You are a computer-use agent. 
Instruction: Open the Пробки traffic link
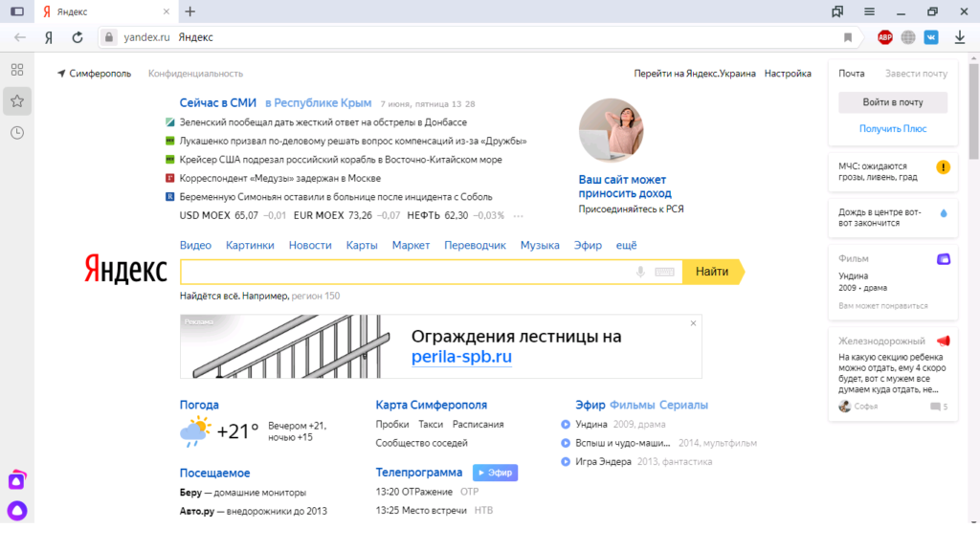(391, 424)
